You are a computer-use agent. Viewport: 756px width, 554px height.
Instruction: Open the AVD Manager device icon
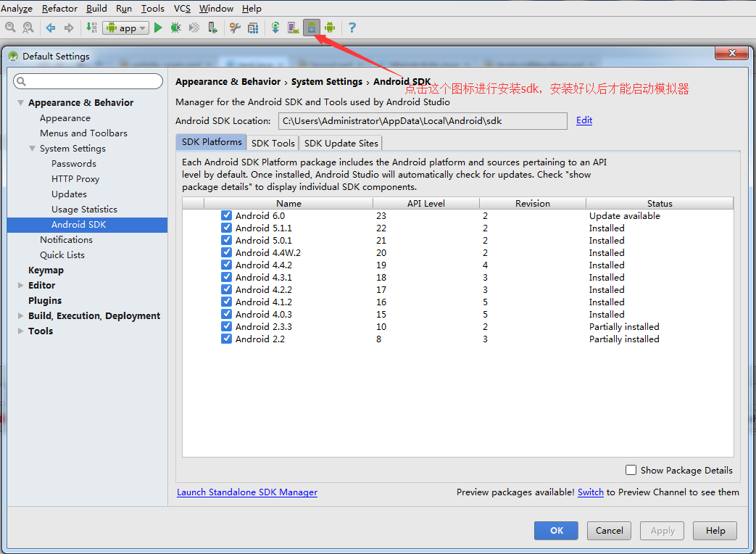coord(292,28)
